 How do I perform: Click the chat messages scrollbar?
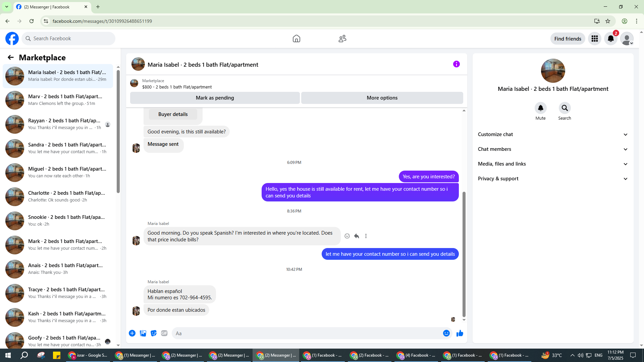pos(464,254)
